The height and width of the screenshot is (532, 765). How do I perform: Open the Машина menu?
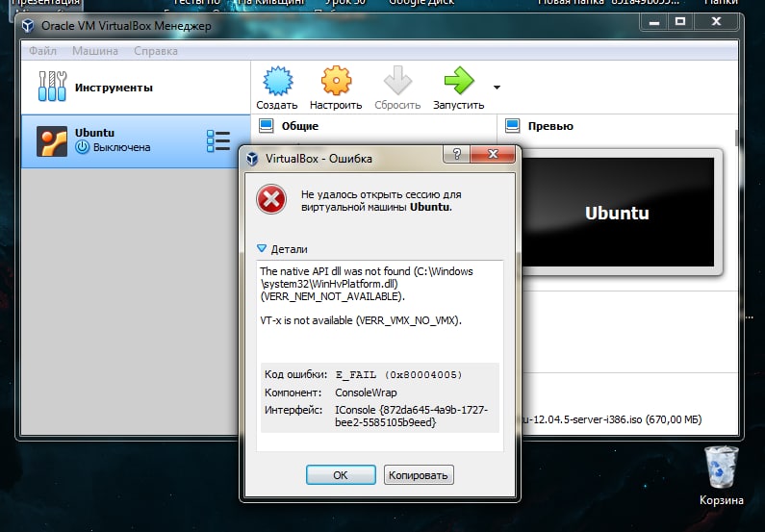tap(95, 51)
